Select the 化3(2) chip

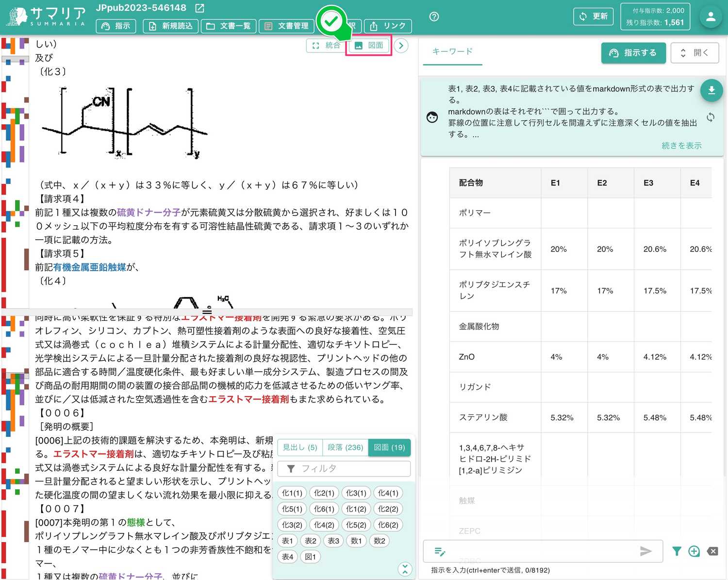click(292, 525)
